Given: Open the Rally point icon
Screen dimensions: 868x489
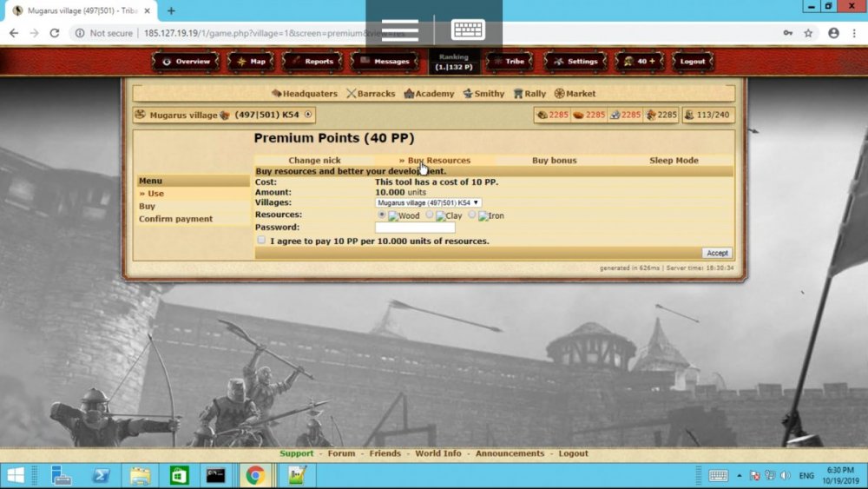Looking at the screenshot, I should [x=518, y=94].
